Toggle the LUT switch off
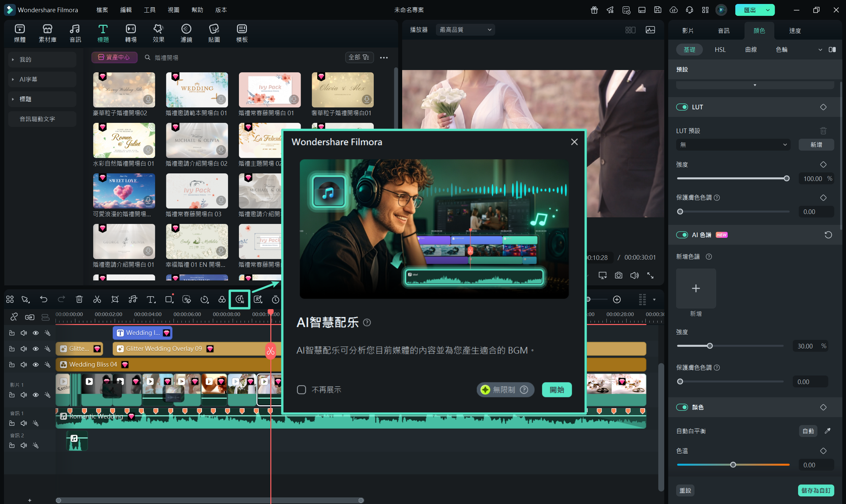 (682, 107)
